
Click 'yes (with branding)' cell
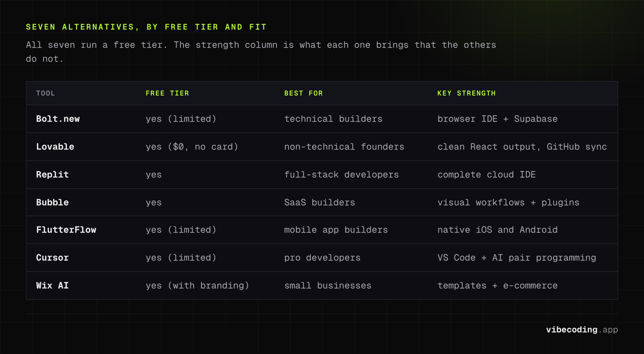click(197, 286)
